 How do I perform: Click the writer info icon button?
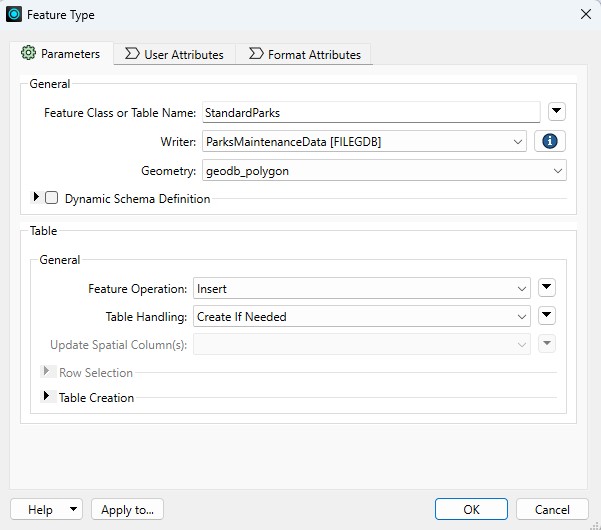pyautogui.click(x=548, y=142)
